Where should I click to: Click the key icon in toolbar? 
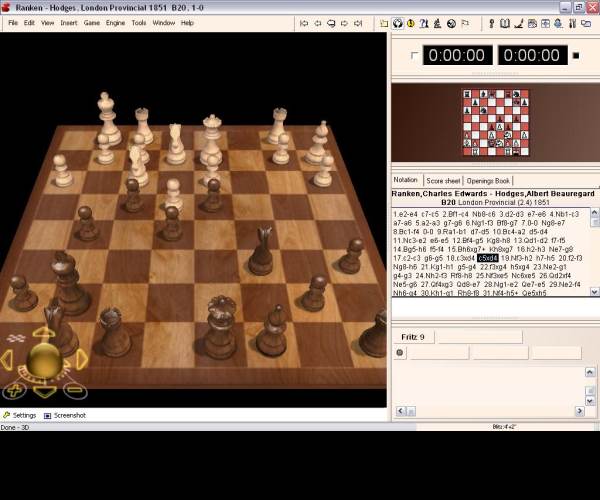click(x=492, y=23)
